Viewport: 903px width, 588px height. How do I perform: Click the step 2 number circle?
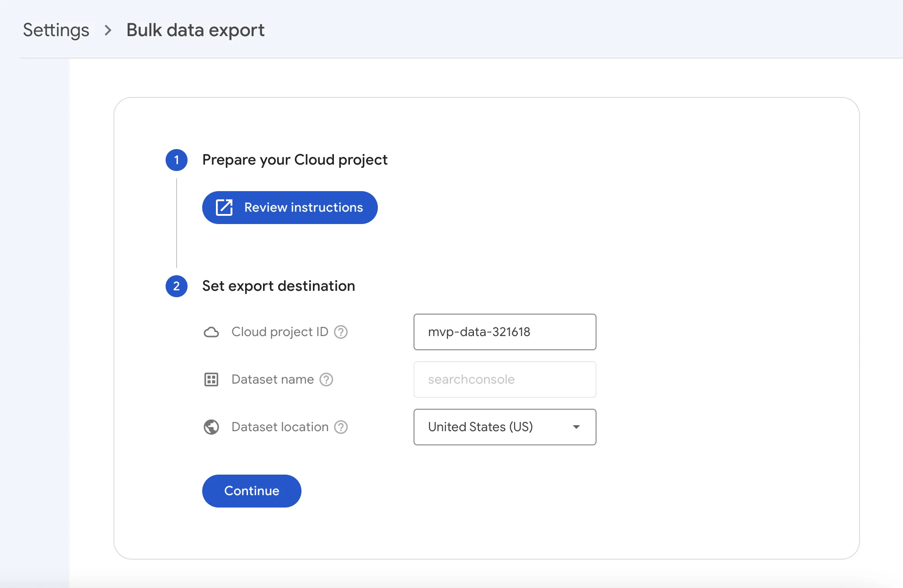click(177, 286)
